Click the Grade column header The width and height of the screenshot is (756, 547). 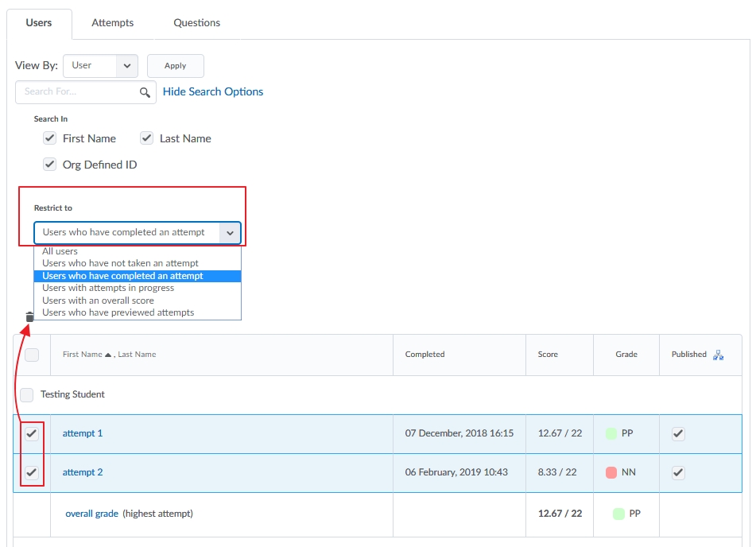coord(626,355)
